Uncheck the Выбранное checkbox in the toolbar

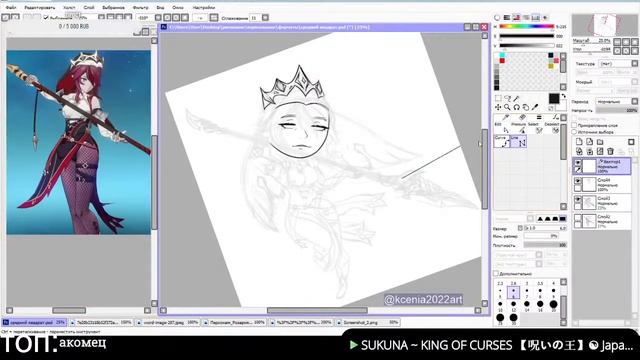[46, 18]
